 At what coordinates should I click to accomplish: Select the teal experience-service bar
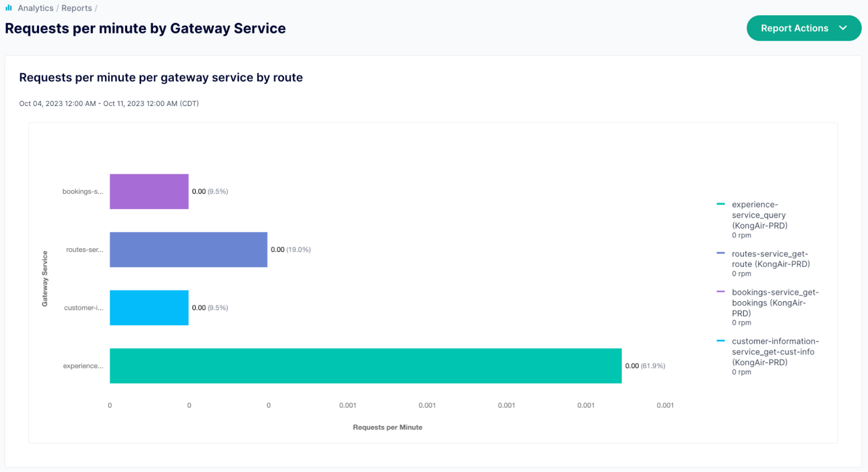[365, 366]
